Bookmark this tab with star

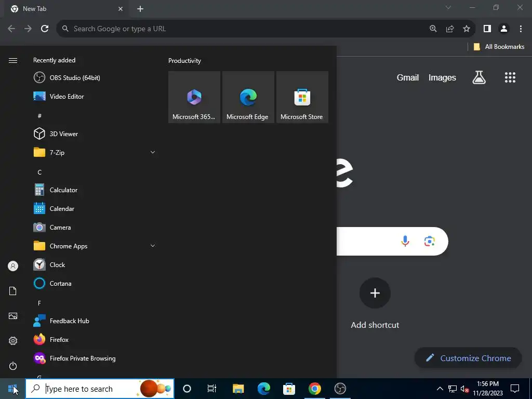(467, 29)
